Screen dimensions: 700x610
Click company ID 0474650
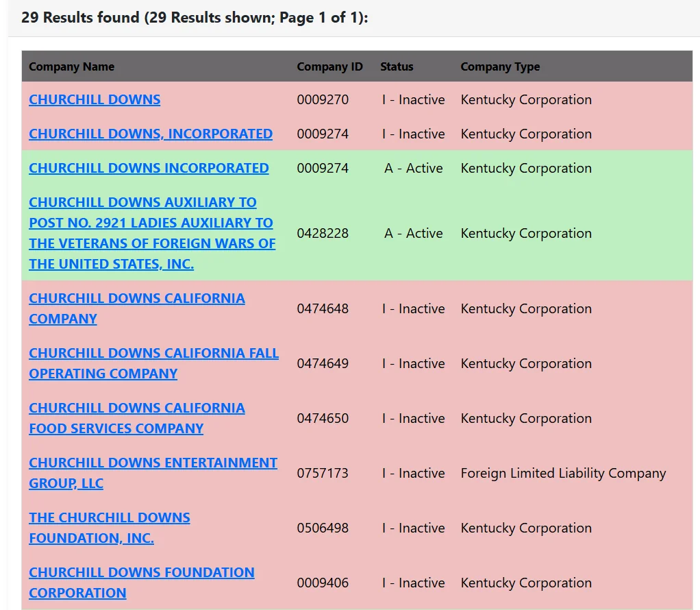(x=323, y=418)
